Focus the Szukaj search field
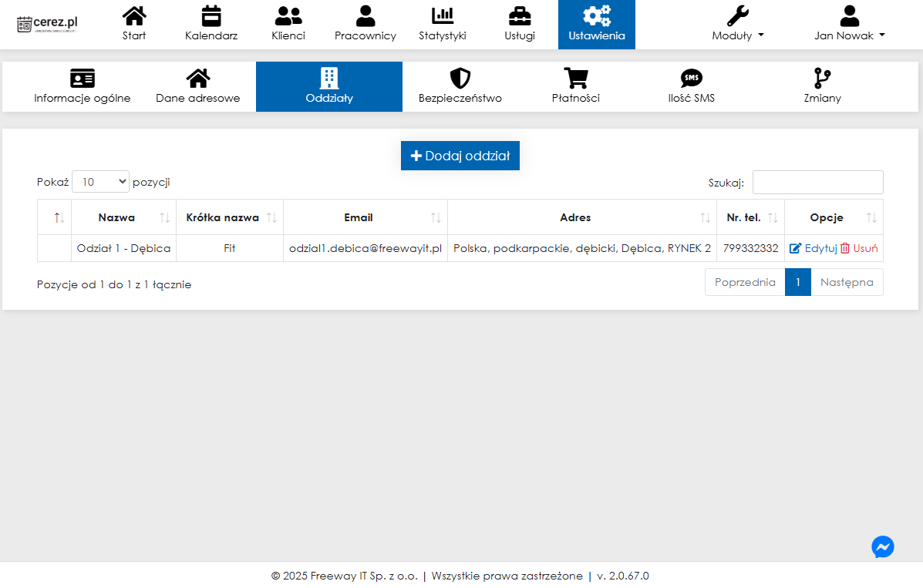 [x=817, y=183]
